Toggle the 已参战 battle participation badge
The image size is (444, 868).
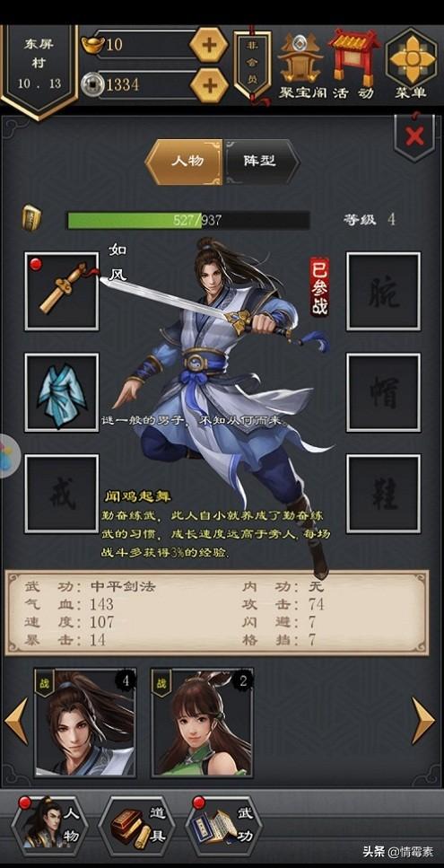click(x=319, y=286)
